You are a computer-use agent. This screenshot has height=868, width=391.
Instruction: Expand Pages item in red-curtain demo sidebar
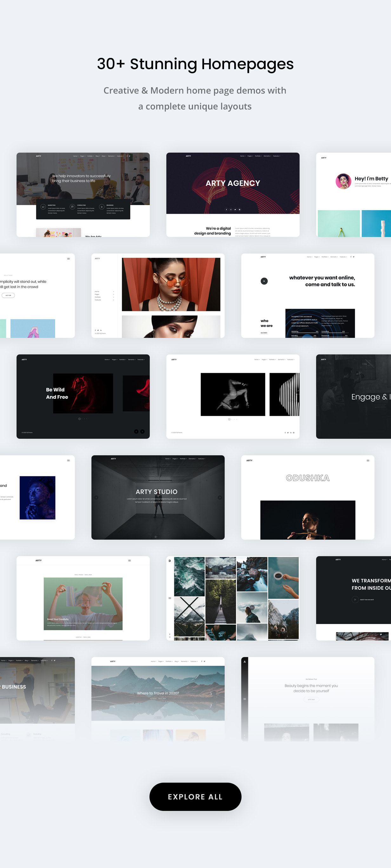coord(104,294)
